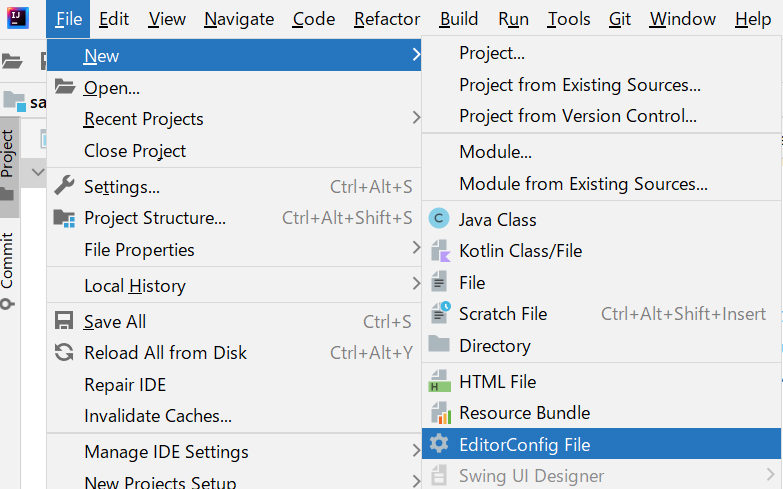Click the IntelliJ IDEA logo icon
Image resolution: width=783 pixels, height=489 pixels.
18,18
